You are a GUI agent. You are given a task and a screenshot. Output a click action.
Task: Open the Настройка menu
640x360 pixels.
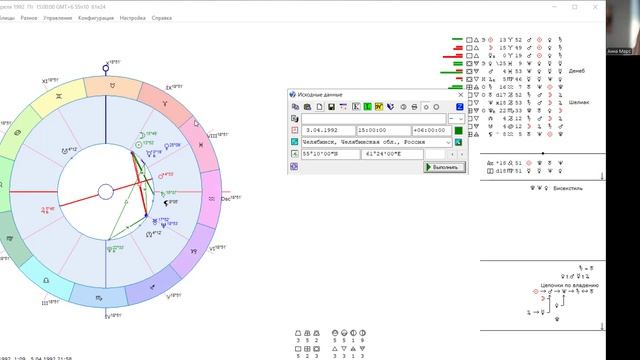coord(133,18)
